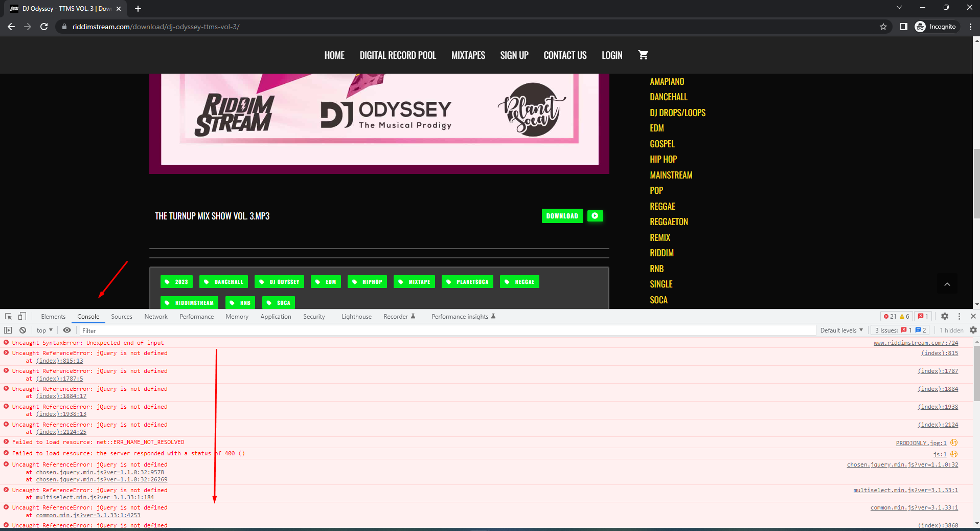Go to HOME in site navigation
This screenshot has height=531, width=980.
pyautogui.click(x=334, y=55)
